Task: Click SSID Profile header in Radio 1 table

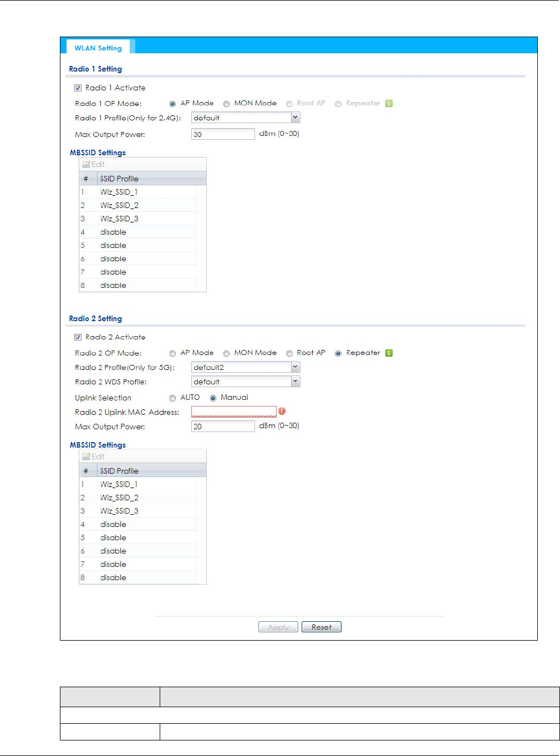Action: pyautogui.click(x=152, y=179)
